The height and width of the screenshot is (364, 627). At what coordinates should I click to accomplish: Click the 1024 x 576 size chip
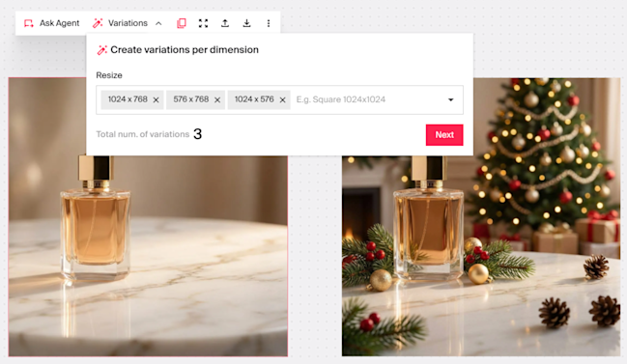(x=258, y=99)
